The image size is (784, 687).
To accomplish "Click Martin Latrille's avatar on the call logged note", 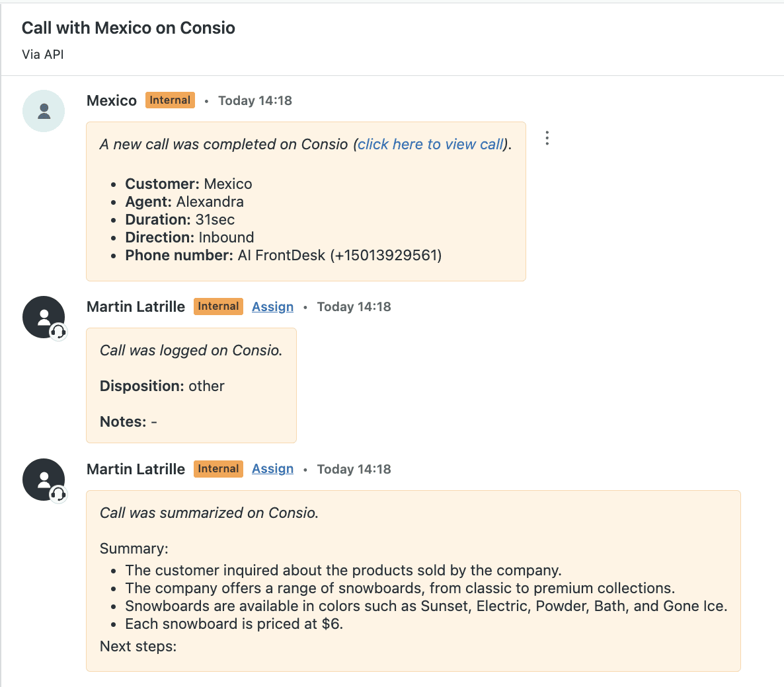I will pyautogui.click(x=43, y=316).
